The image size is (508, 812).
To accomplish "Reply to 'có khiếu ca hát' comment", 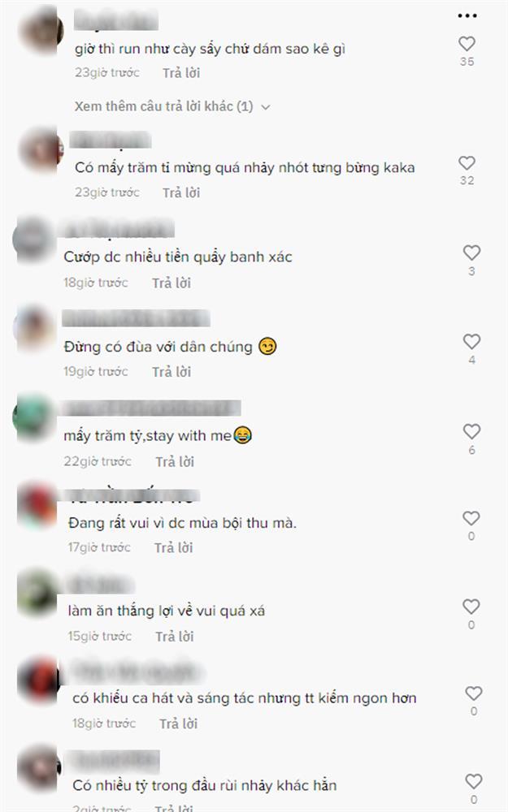I will 178,723.
